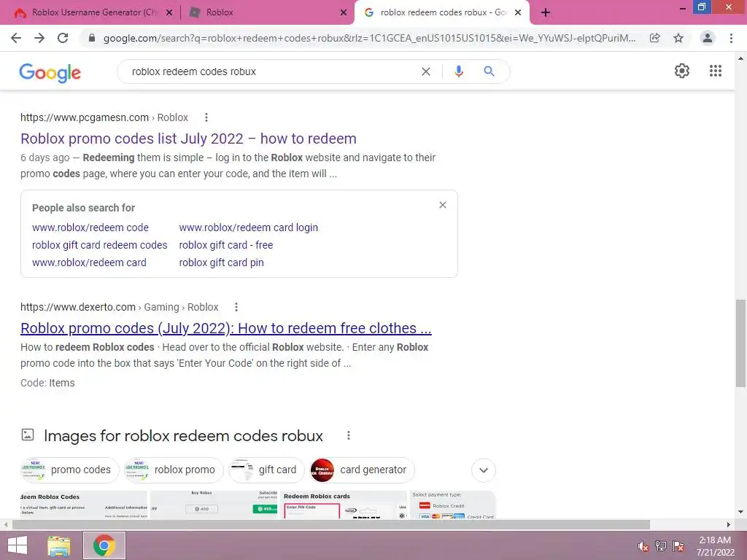The image size is (747, 560).
Task: Search for www.roblox/redeem code
Action: point(90,227)
